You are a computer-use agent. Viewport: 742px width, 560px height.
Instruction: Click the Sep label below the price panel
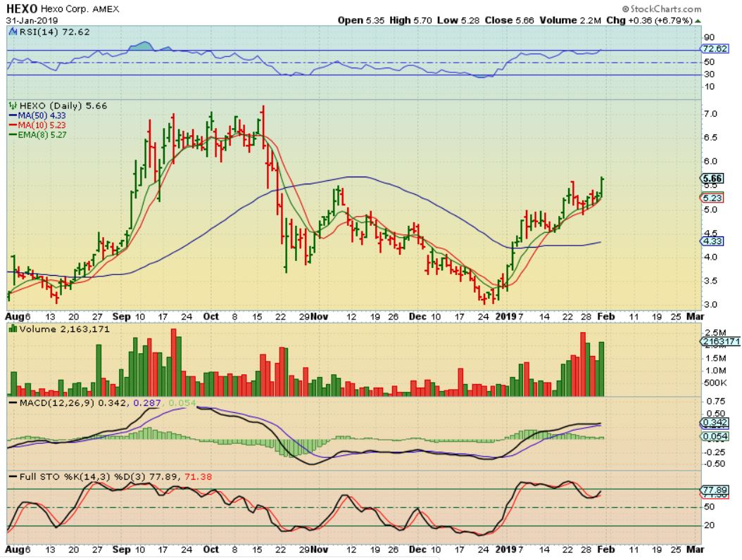pyautogui.click(x=121, y=317)
